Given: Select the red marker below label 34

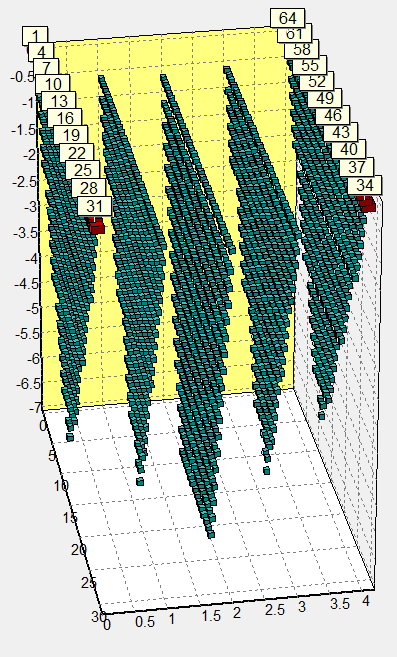Looking at the screenshot, I should (x=367, y=204).
